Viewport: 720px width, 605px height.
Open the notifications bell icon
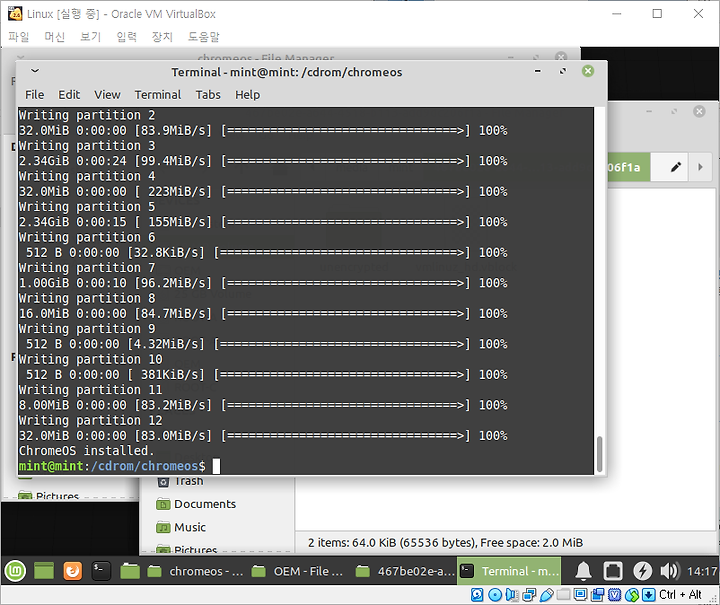(583, 571)
